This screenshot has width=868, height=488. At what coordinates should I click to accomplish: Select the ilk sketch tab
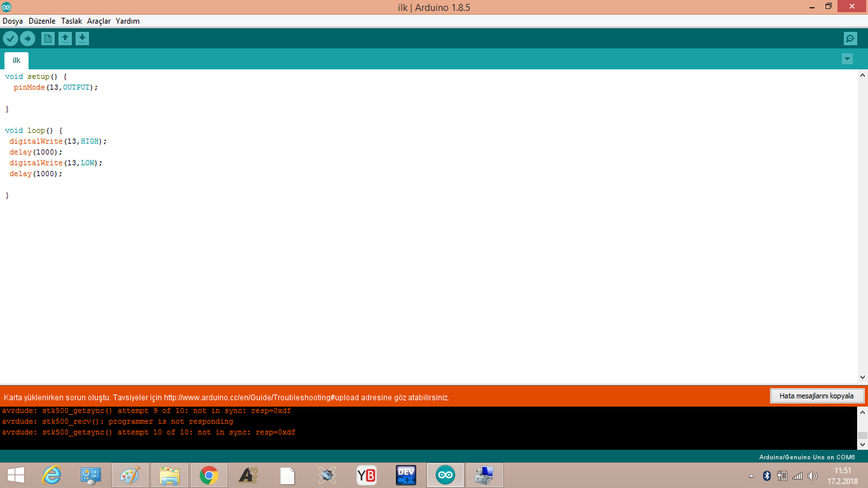16,60
